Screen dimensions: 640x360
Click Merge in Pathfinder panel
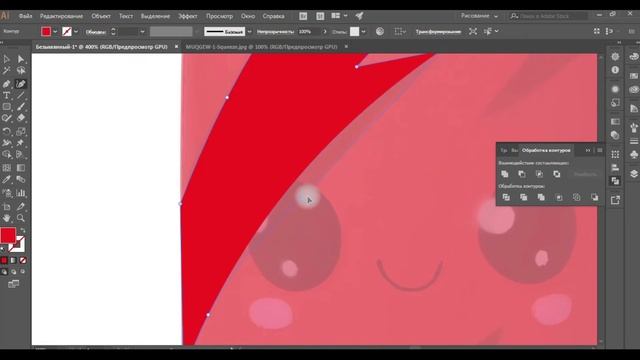(541, 198)
